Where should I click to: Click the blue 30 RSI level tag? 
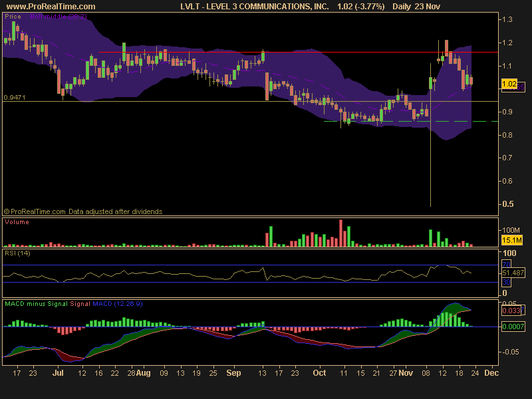pos(506,282)
